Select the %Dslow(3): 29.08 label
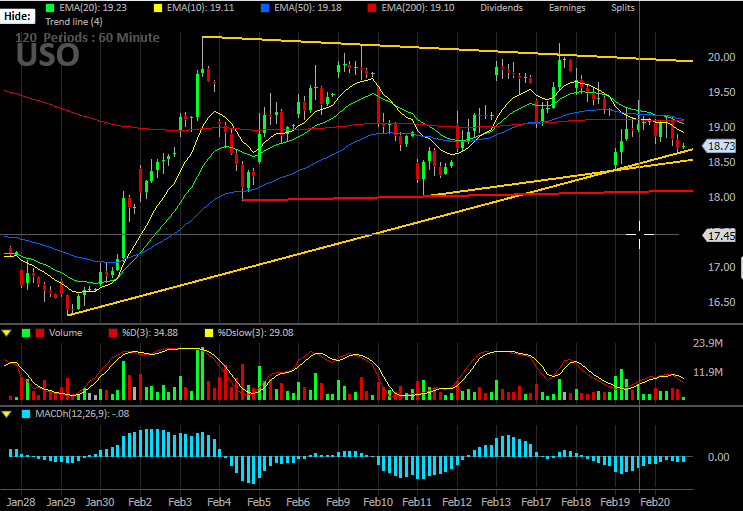 point(255,333)
